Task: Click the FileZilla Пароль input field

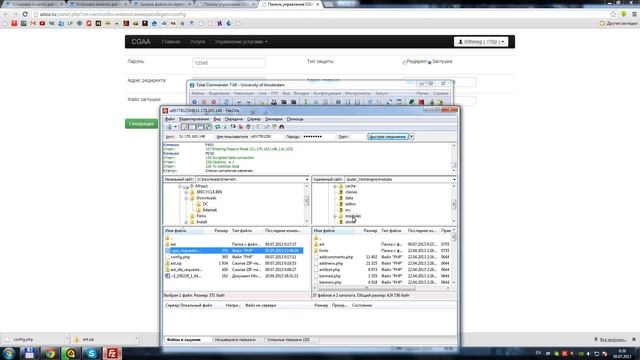Action: [318, 136]
